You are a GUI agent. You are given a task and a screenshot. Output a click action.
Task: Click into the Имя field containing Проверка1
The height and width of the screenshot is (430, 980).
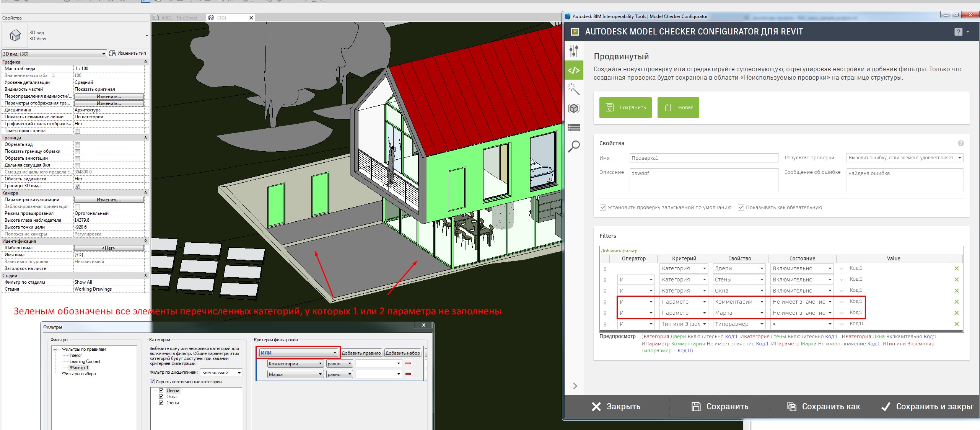[x=704, y=158]
